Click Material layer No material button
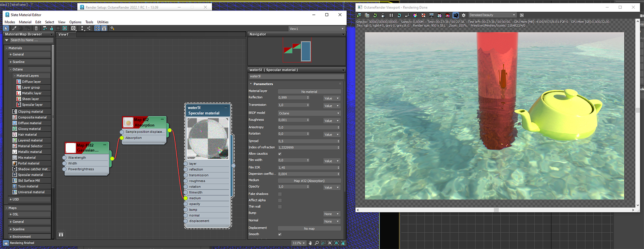The width and height of the screenshot is (644, 249). [x=309, y=92]
